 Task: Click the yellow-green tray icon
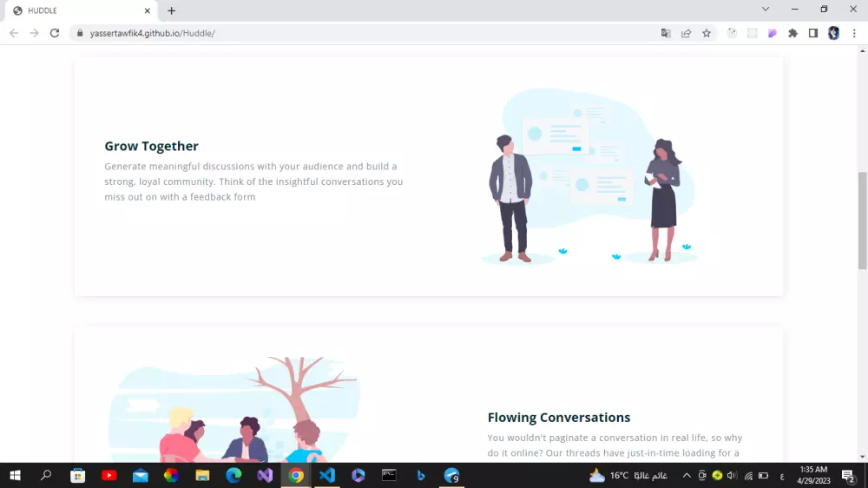point(717,475)
